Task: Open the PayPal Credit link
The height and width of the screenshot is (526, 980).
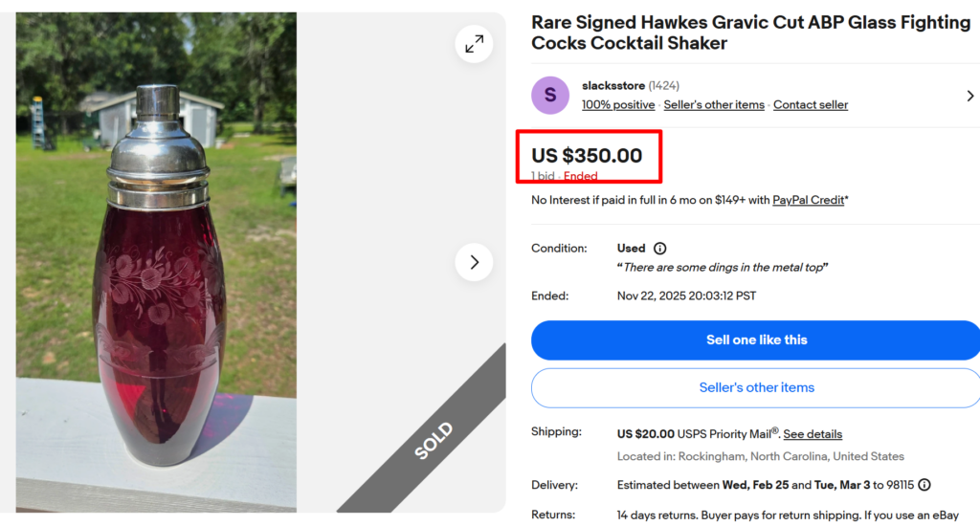Action: 810,200
